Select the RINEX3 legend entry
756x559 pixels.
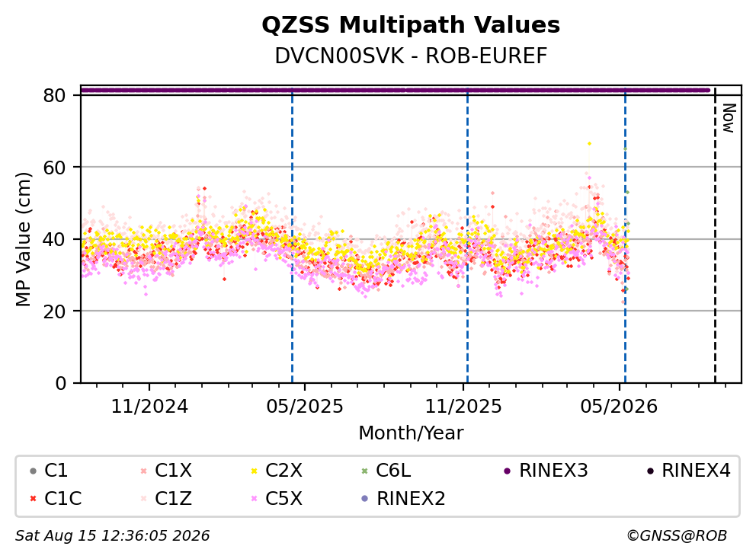[x=546, y=471]
